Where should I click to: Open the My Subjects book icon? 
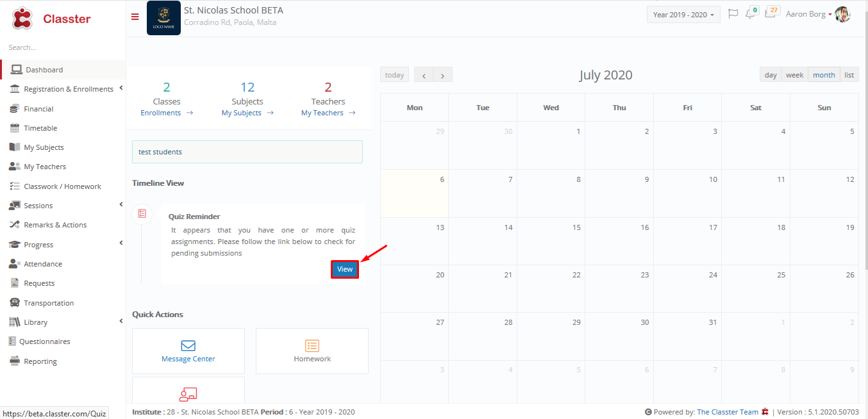coord(15,147)
